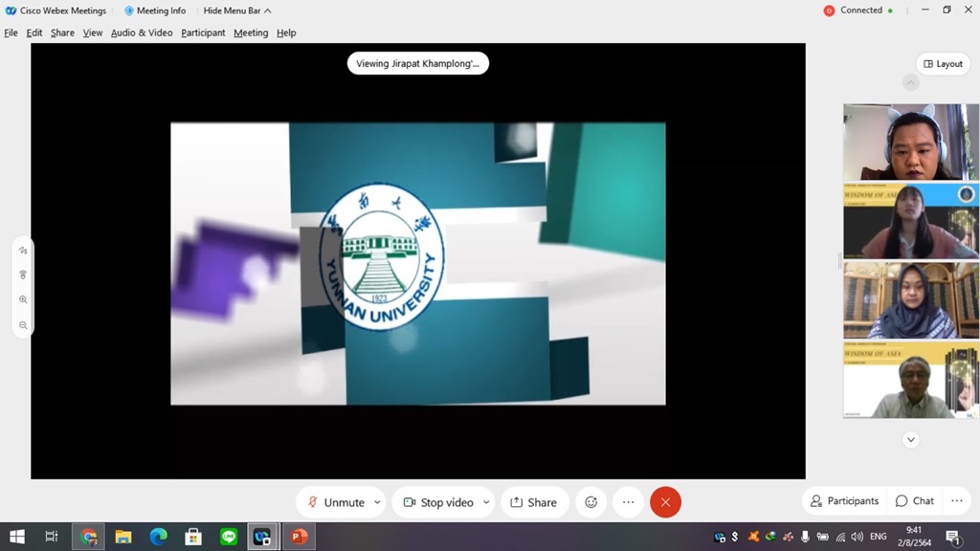Open PowerPoint from the Windows taskbar
The height and width of the screenshot is (551, 980).
[x=297, y=537]
